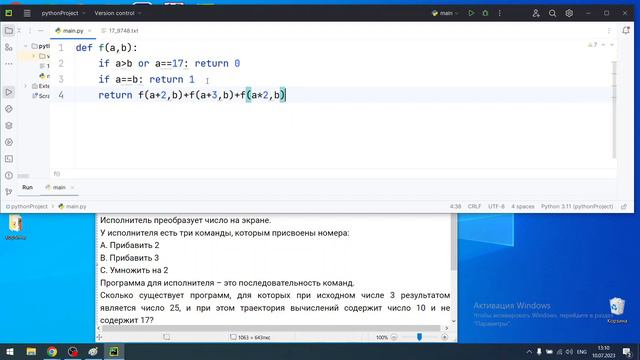This screenshot has height=360, width=640.
Task: Open the main run configuration dropdown
Action: pyautogui.click(x=445, y=13)
